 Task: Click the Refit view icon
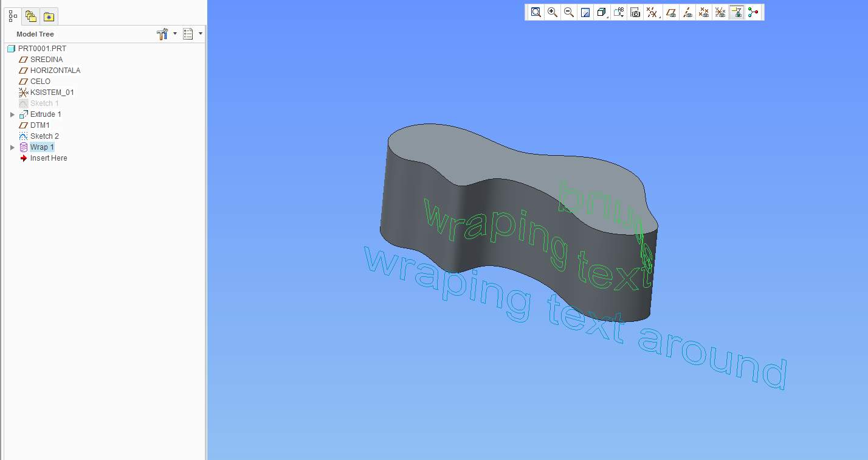click(x=536, y=12)
